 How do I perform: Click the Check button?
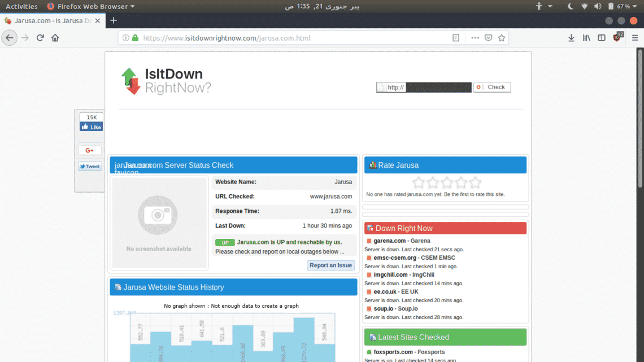click(x=492, y=87)
